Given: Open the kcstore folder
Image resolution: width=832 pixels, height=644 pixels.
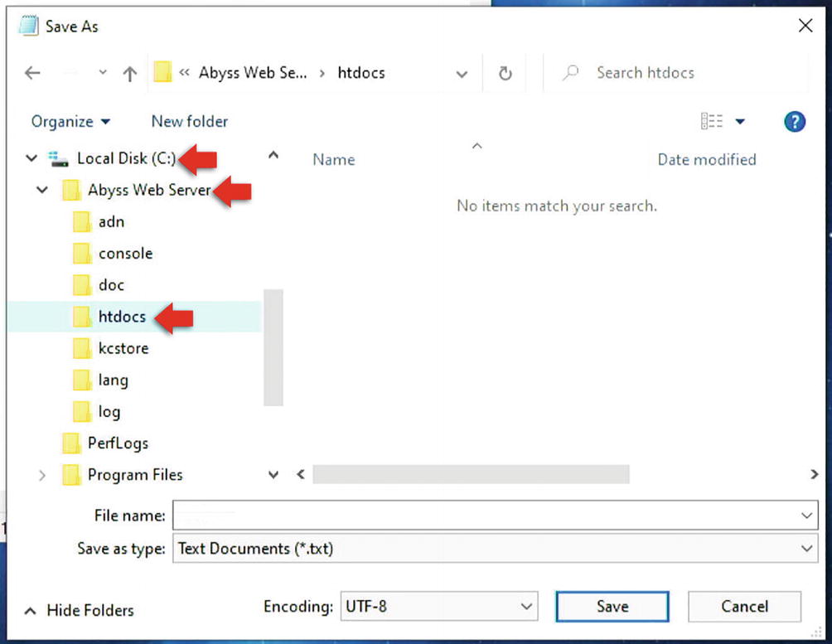Looking at the screenshot, I should [123, 348].
